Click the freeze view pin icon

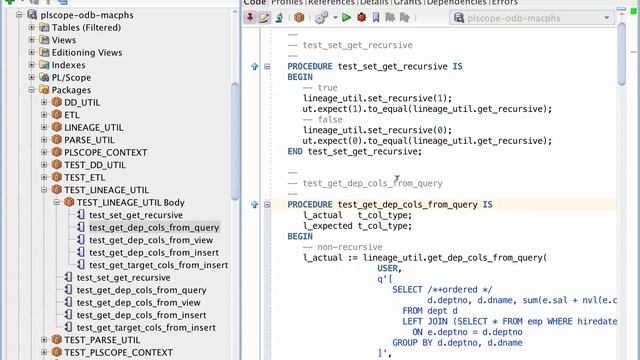pos(250,18)
